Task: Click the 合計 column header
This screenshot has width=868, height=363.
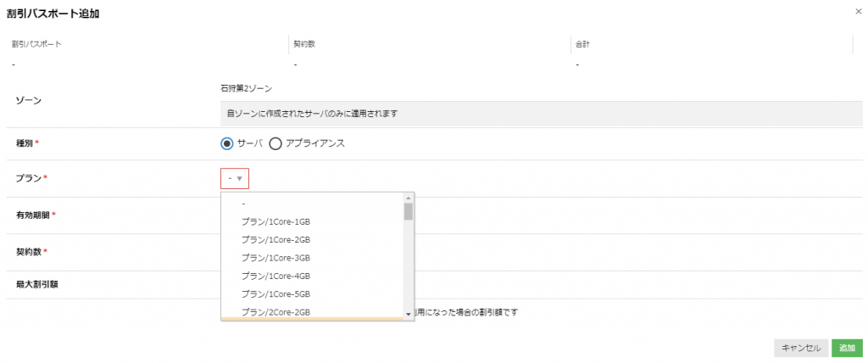Action: [584, 43]
